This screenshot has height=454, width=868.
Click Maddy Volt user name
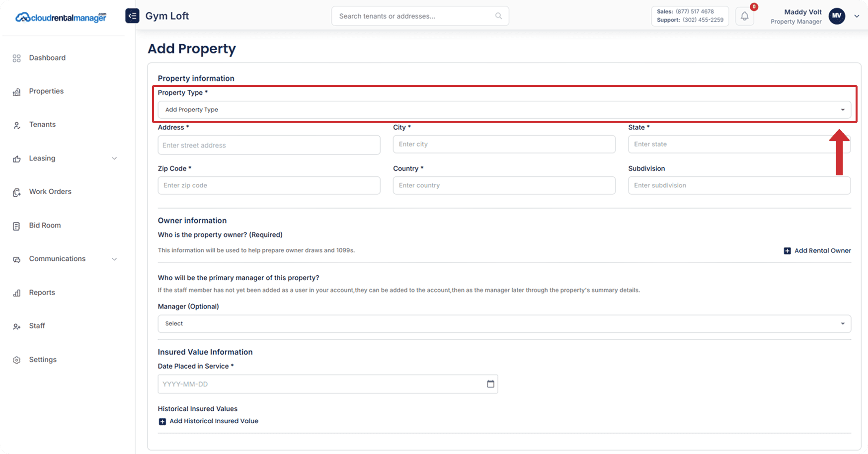pos(803,12)
